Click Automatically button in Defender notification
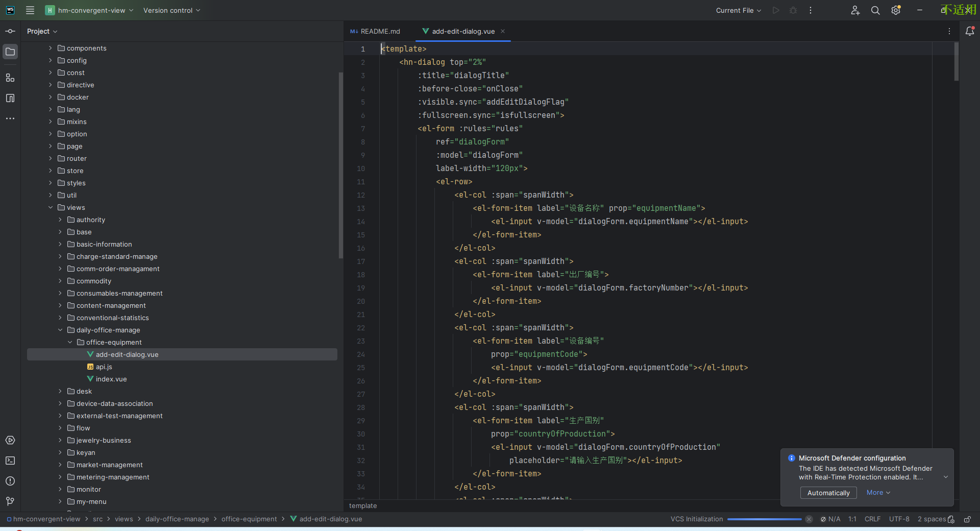 [828, 493]
